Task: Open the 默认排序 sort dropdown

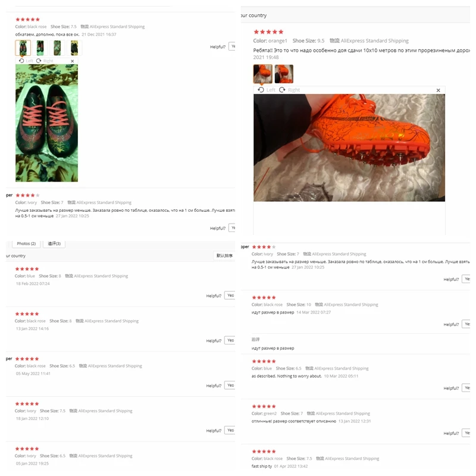Action: 224,256
